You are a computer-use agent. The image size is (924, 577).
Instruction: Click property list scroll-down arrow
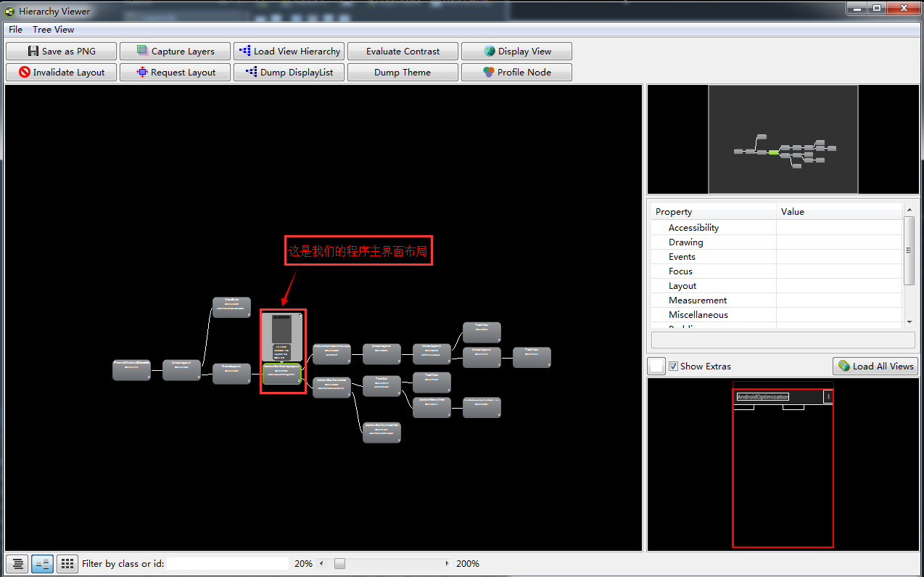(x=909, y=322)
